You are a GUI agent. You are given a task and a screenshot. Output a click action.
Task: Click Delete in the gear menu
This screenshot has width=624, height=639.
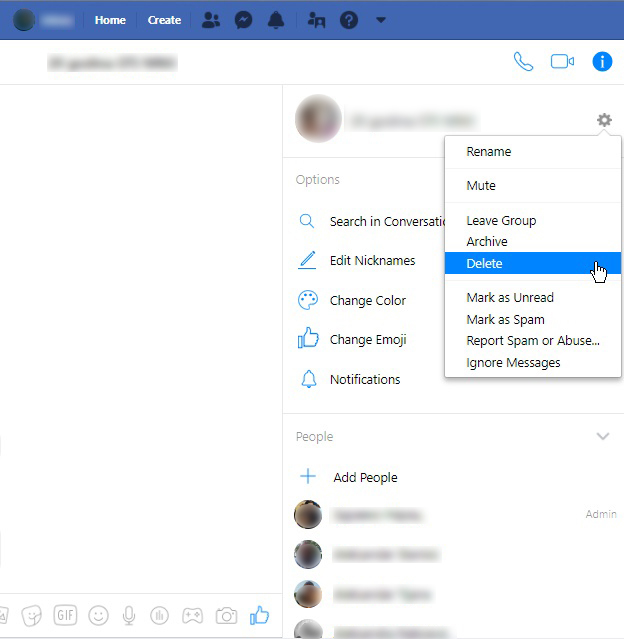tap(533, 263)
